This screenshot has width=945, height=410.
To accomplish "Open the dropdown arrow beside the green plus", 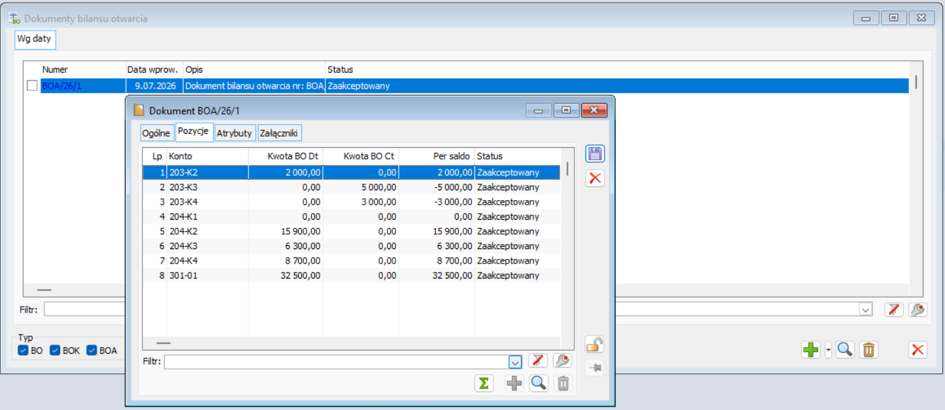I will [827, 349].
